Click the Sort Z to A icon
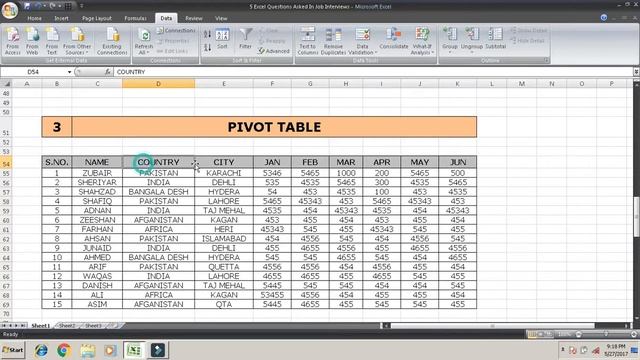The height and width of the screenshot is (360, 640). pos(207,47)
